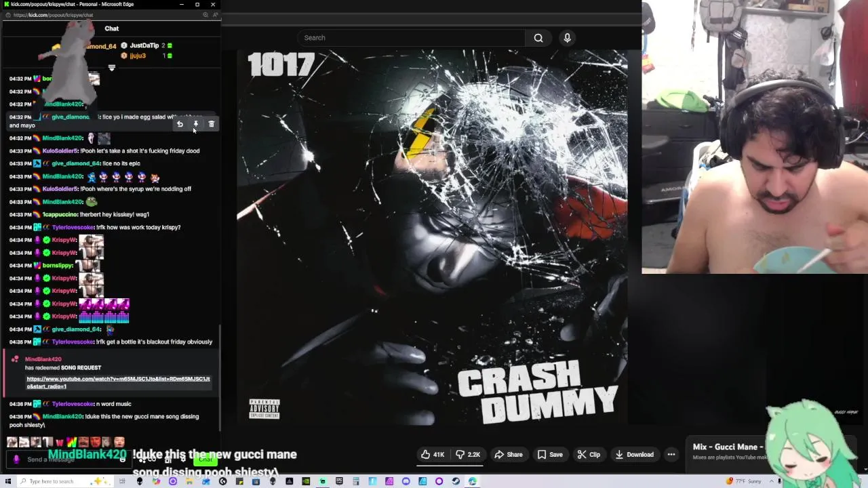
Task: Open more actions ellipsis under video
Action: click(x=671, y=455)
